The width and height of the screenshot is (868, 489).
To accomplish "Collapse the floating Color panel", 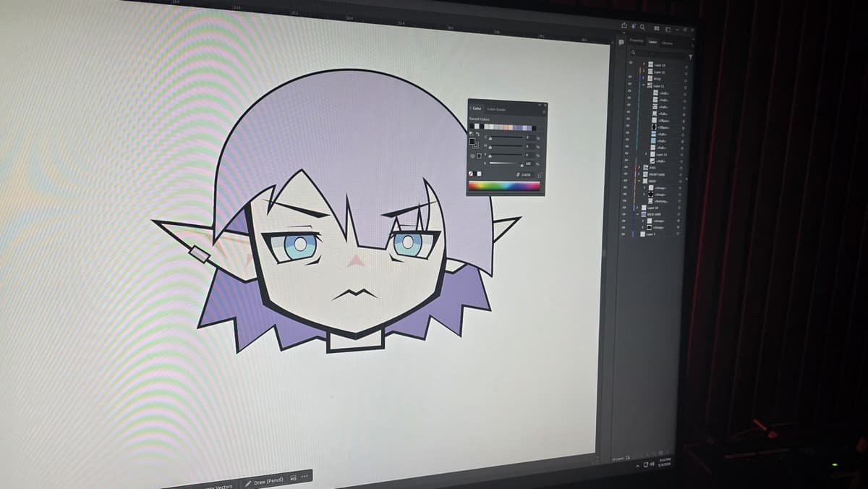I will click(x=540, y=105).
